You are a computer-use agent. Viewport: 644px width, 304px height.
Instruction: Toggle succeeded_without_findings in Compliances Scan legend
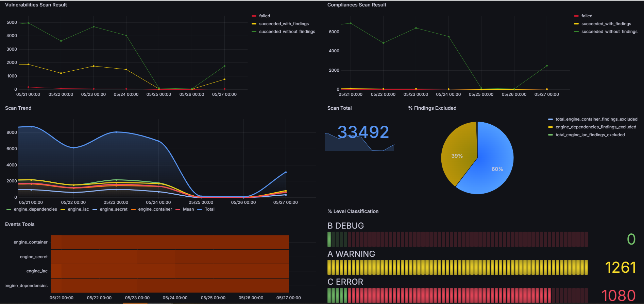(609, 32)
